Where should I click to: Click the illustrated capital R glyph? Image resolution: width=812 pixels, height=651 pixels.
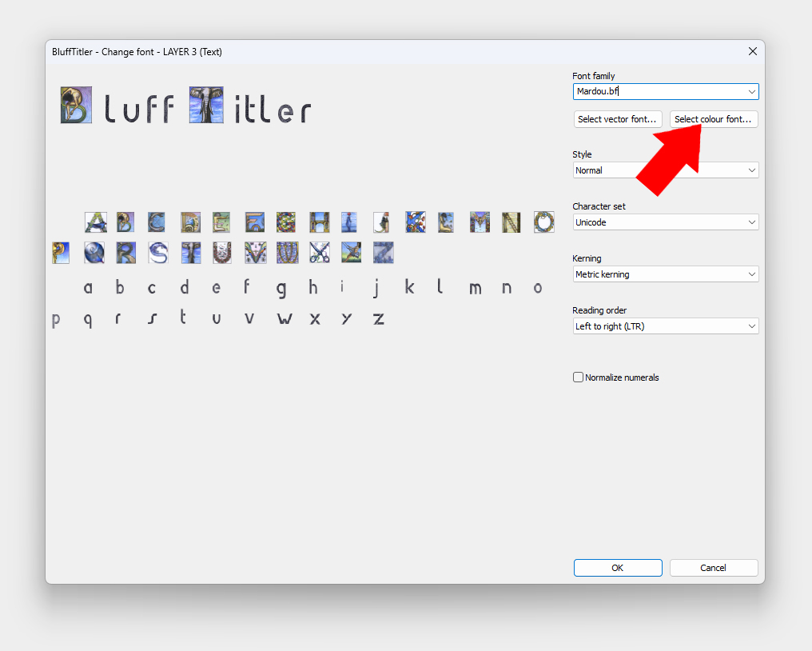pyautogui.click(x=125, y=253)
